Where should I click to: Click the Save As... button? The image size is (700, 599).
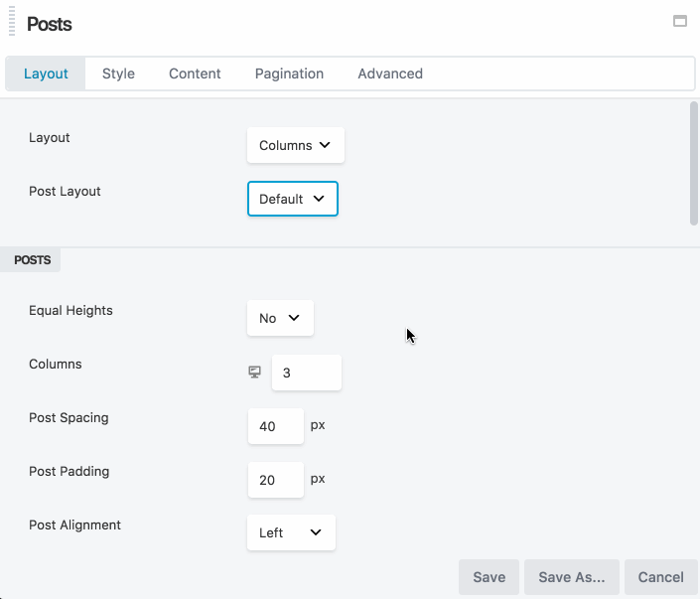[571, 577]
